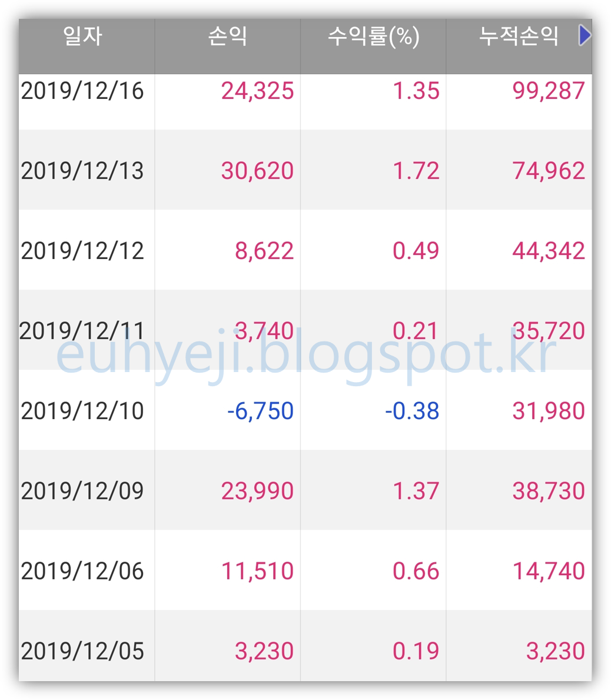Click the blue right arrow in header

point(585,35)
